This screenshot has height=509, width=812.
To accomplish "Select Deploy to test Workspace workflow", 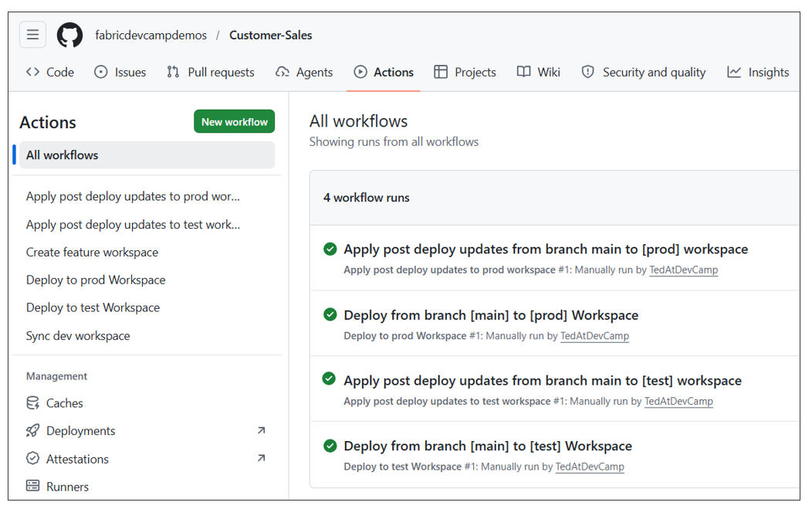I will tap(93, 307).
